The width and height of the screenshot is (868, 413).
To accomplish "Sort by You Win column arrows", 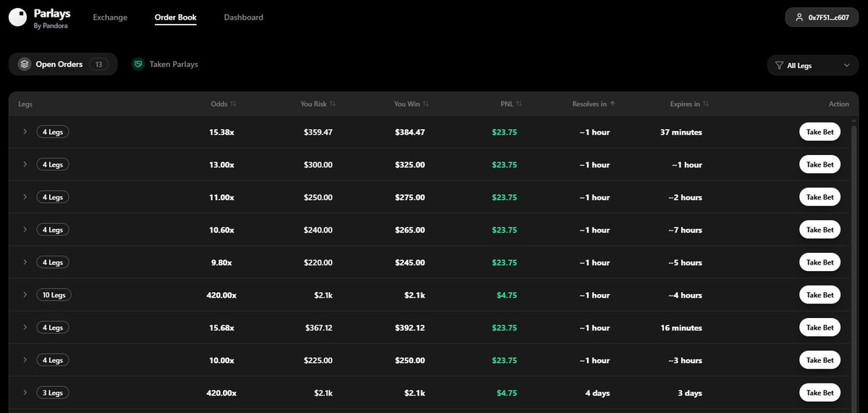I will 426,104.
